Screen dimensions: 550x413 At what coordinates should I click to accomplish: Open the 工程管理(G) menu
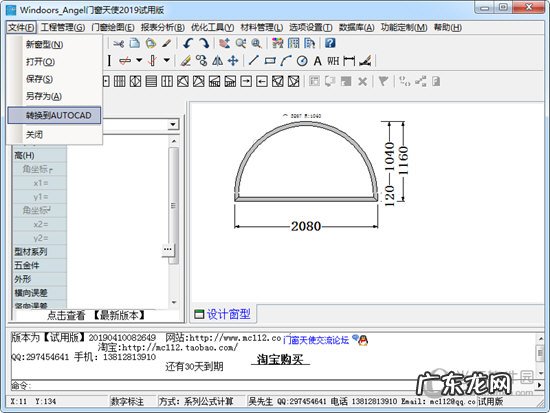pyautogui.click(x=63, y=27)
